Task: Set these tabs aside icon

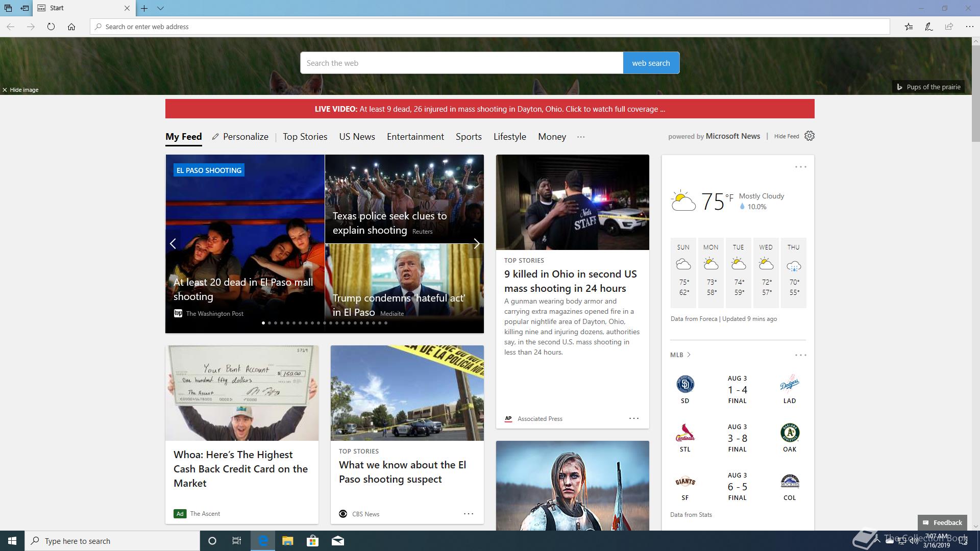Action: pos(24,8)
